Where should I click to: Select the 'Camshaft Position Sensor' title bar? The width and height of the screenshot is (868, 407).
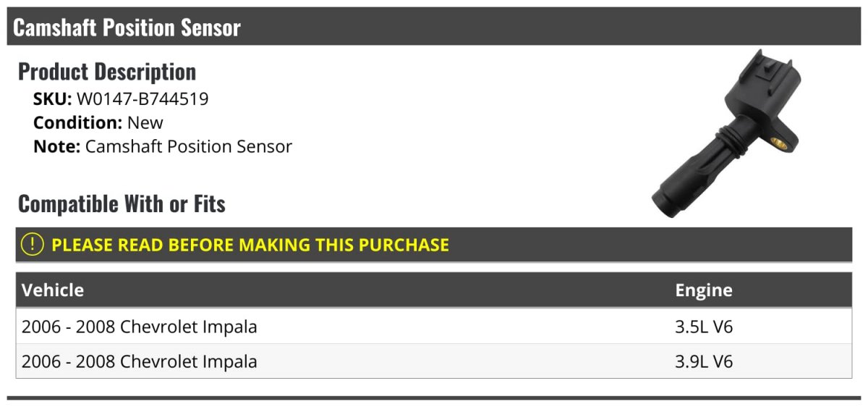tap(127, 28)
